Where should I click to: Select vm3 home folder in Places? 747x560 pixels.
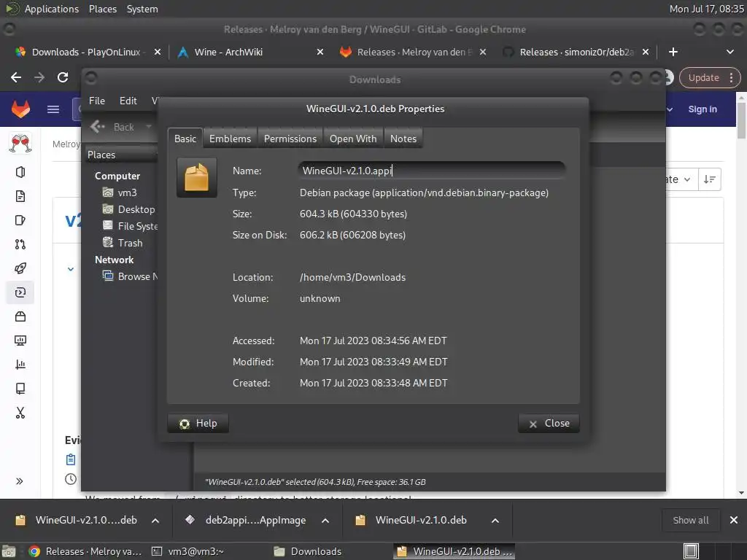(120, 192)
